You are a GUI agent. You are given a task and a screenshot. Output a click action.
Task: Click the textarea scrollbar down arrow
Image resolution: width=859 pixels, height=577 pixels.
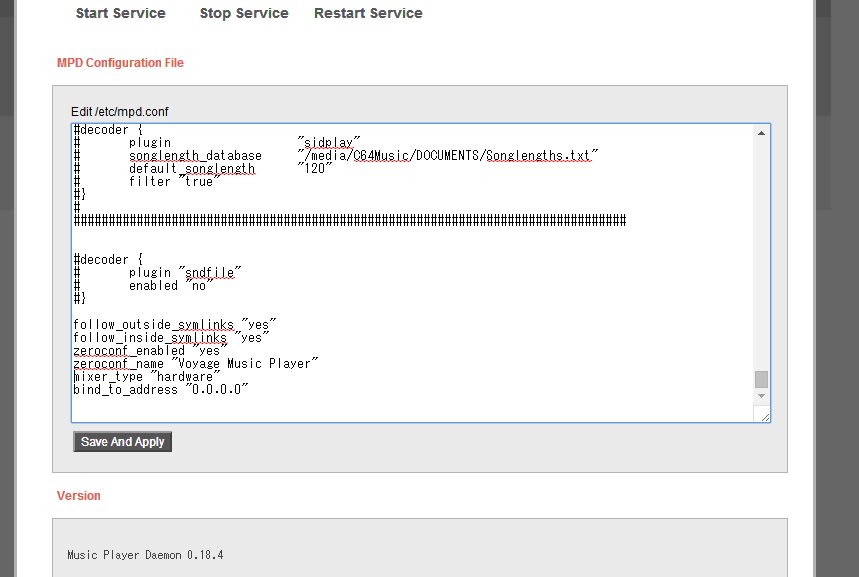click(x=762, y=396)
